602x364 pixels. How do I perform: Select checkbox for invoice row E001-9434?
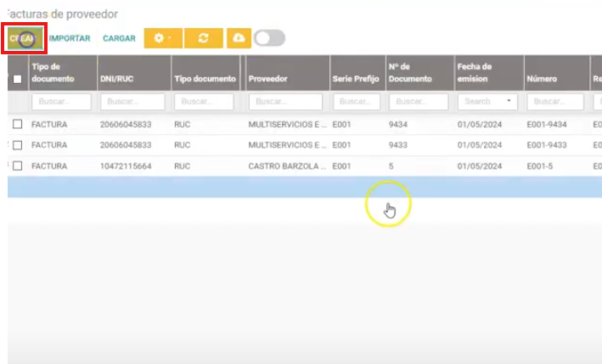pos(17,124)
